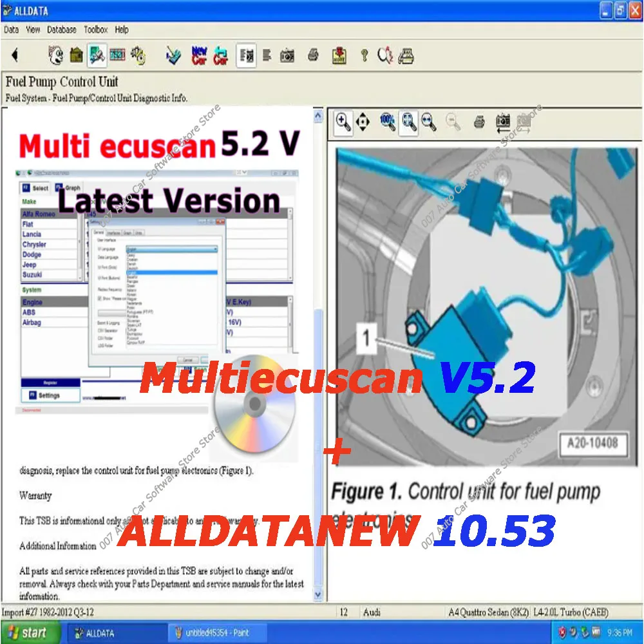Screen dimensions: 644x644
Task: Open the Database menu
Action: point(63,30)
